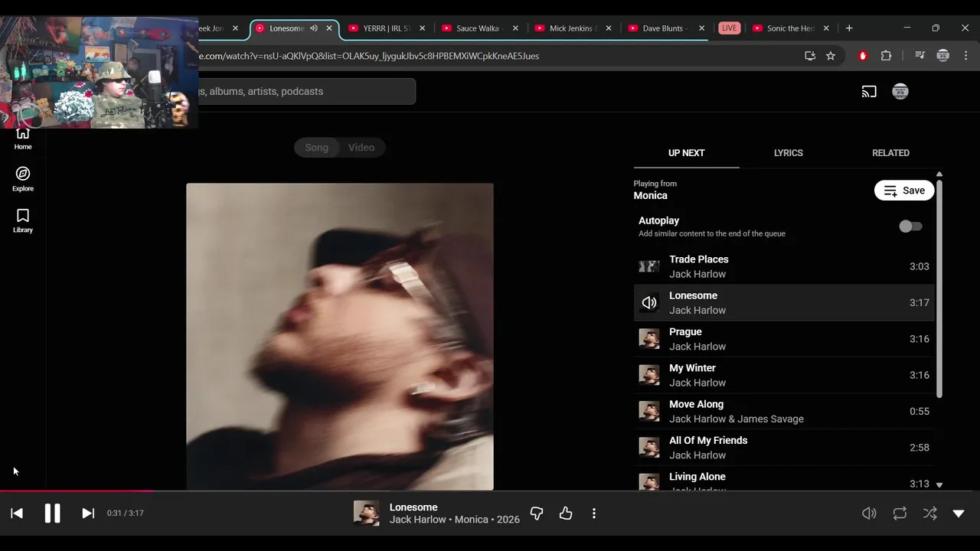The height and width of the screenshot is (551, 980).
Task: Open Jack Harlow artist link in the player bar
Action: pos(418,520)
